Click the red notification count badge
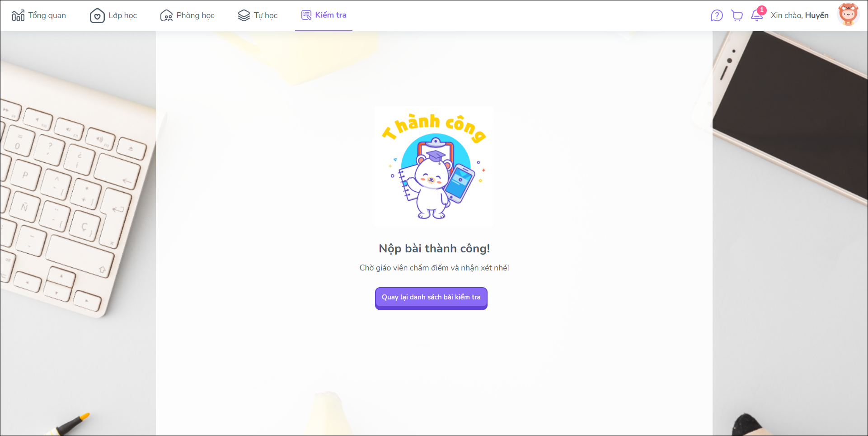The height and width of the screenshot is (436, 868). (762, 10)
